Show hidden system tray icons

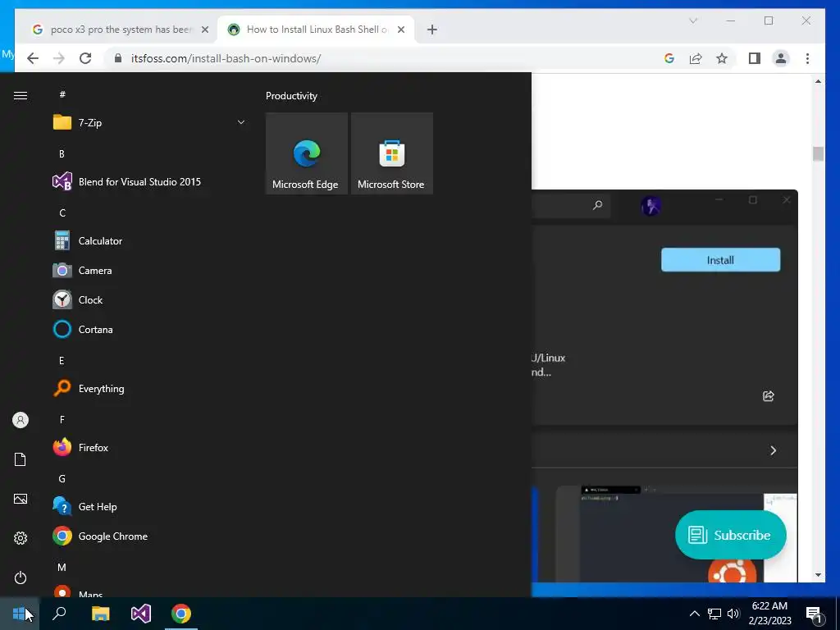[x=694, y=614]
